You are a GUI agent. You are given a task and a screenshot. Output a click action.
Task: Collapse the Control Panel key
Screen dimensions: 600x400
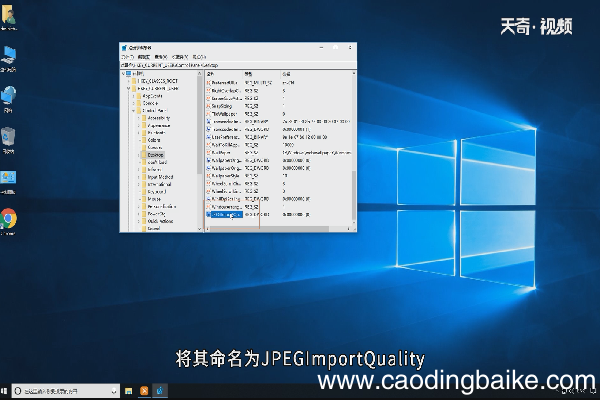click(x=134, y=111)
